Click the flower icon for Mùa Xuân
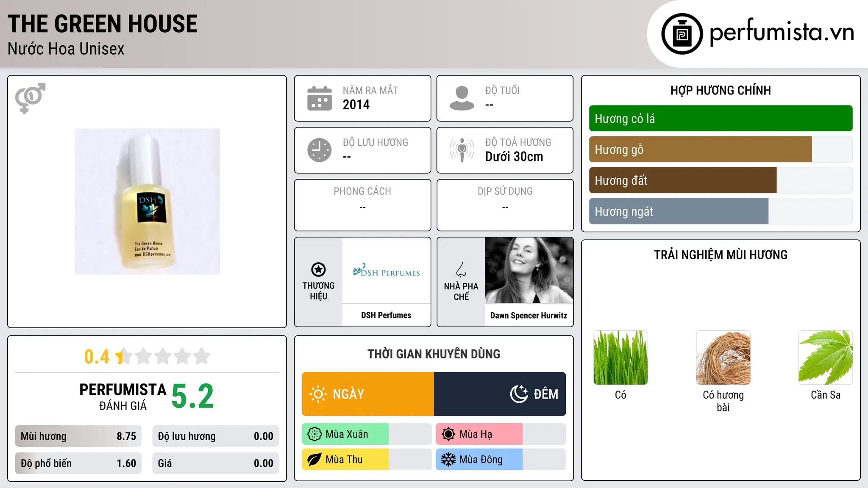868x488 pixels. (x=314, y=434)
